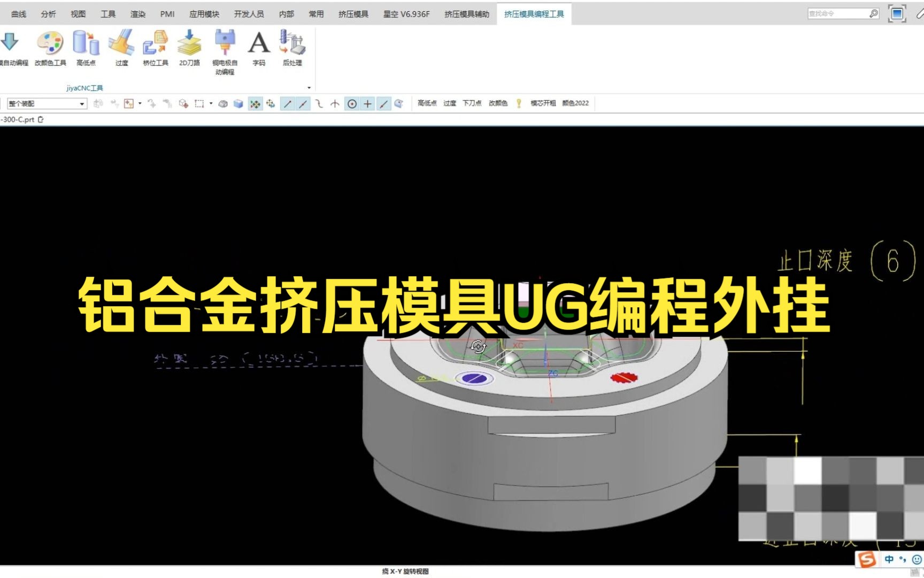
Task: Expand the jiyaCNC工具 group options arrow
Action: 309,87
